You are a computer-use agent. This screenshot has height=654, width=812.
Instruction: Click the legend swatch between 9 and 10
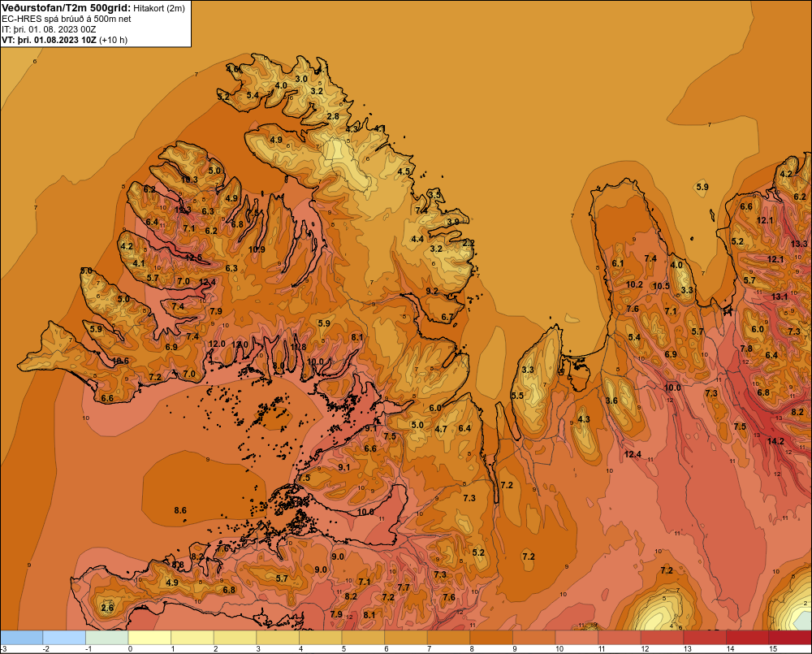coord(534,638)
